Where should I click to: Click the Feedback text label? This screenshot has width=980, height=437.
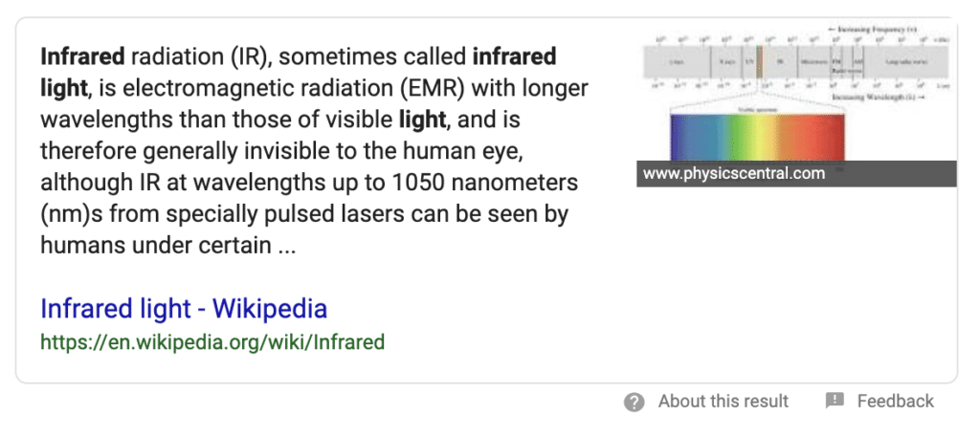click(895, 402)
